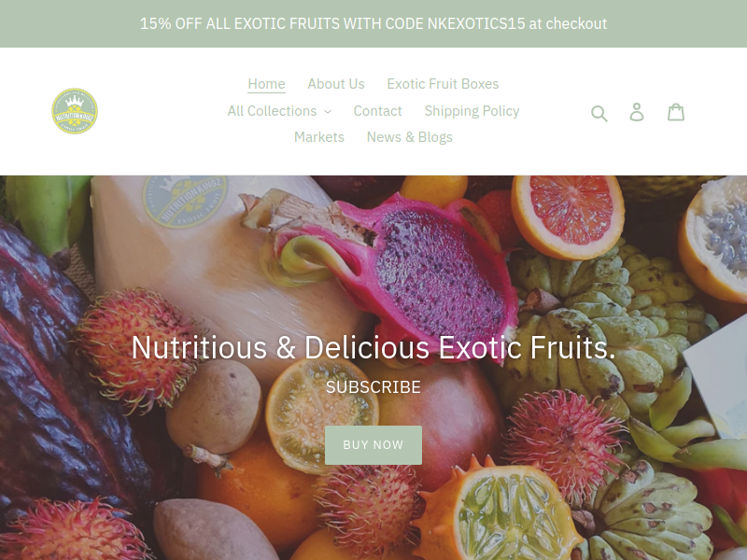Go to the Home menu item
The width and height of the screenshot is (747, 560).
[266, 84]
